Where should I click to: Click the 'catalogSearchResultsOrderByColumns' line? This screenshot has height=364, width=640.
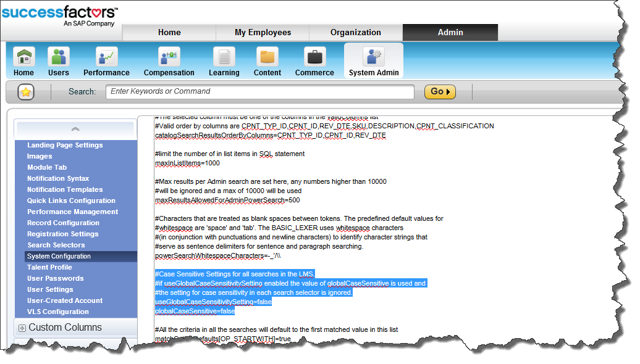click(270, 135)
